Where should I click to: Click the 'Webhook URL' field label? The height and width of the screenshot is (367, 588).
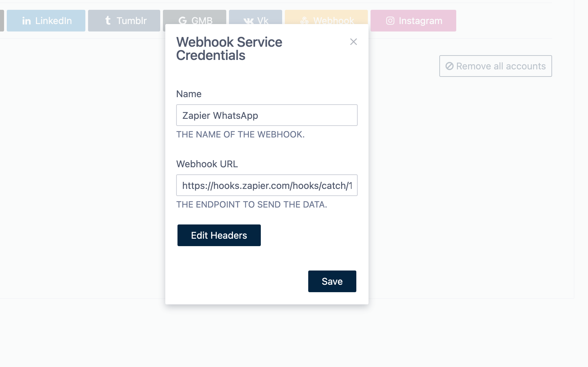(207, 164)
